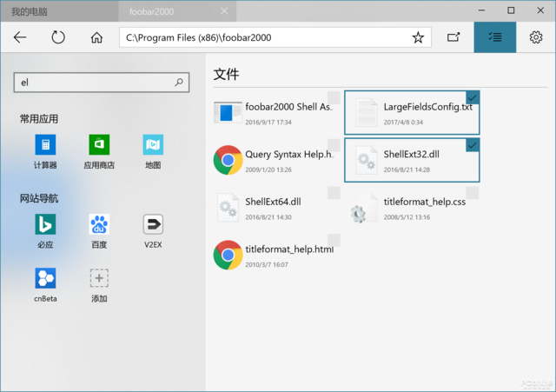Screen dimensions: 556x392
Task: Open the 必应 Bing shortcut
Action: (45, 231)
